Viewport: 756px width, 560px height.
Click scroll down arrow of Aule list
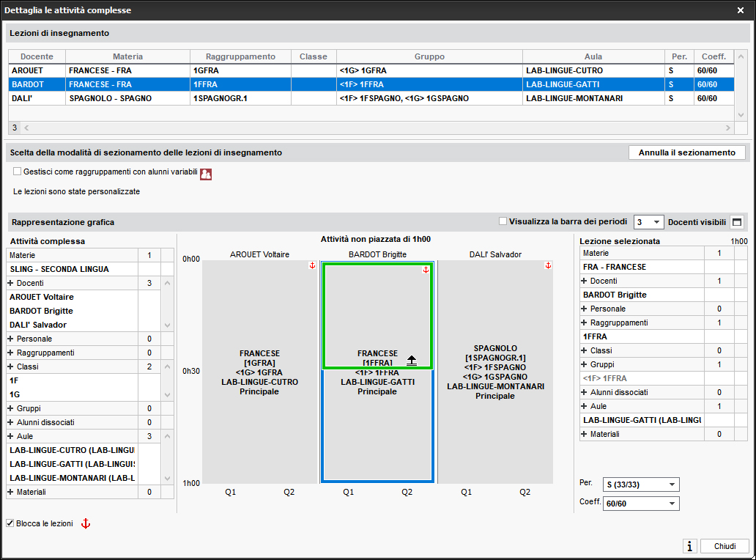tap(167, 479)
